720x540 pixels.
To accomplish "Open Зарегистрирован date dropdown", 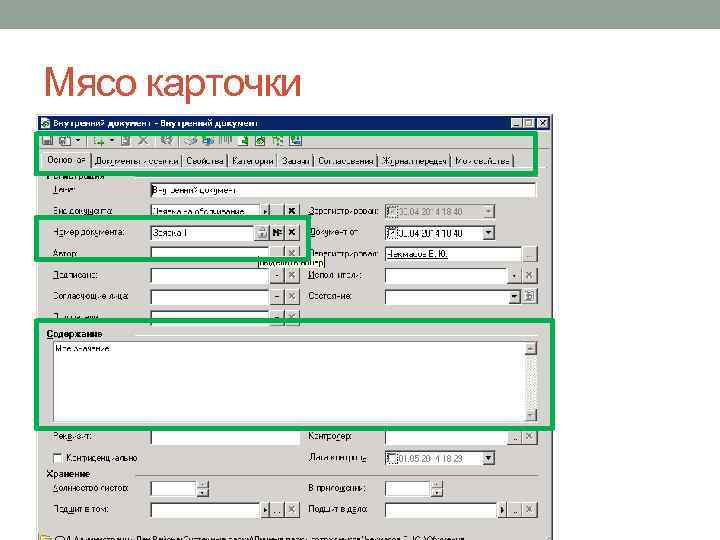I will pos(488,212).
